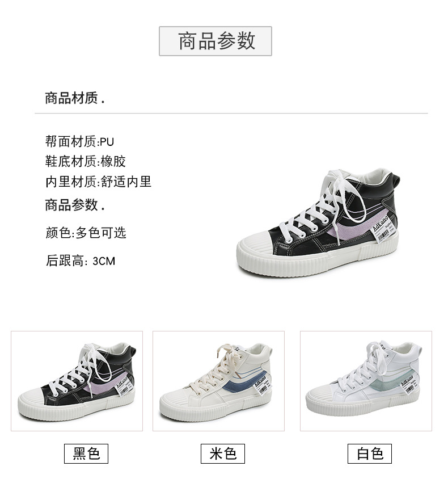
Task: Click the 帮面材质:PU text line
Action: (79, 141)
